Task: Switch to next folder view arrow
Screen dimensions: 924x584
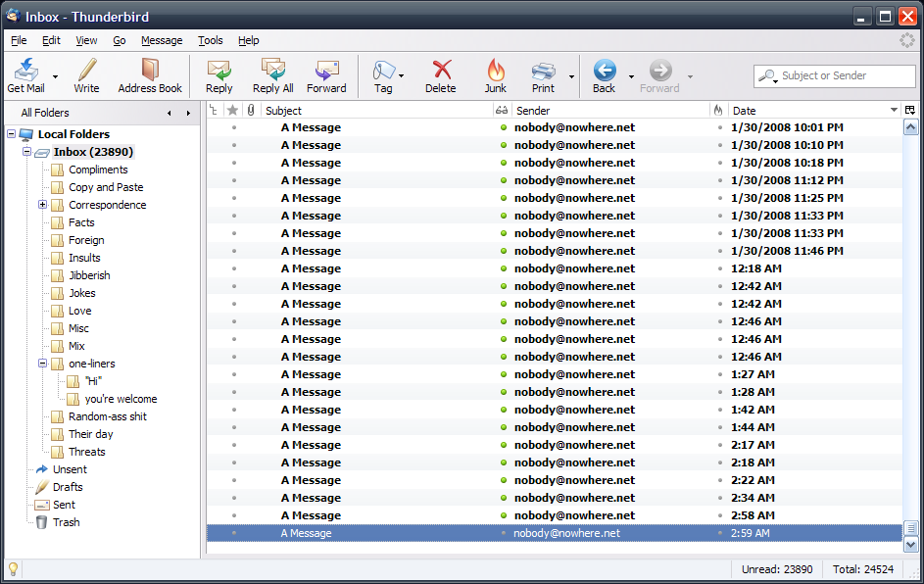Action: point(188,113)
